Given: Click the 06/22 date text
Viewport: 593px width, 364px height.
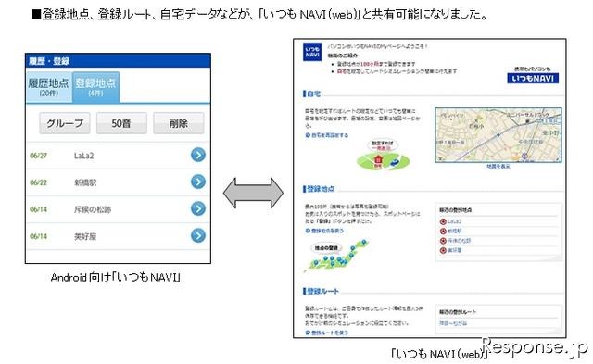Looking at the screenshot, I should click(39, 182).
